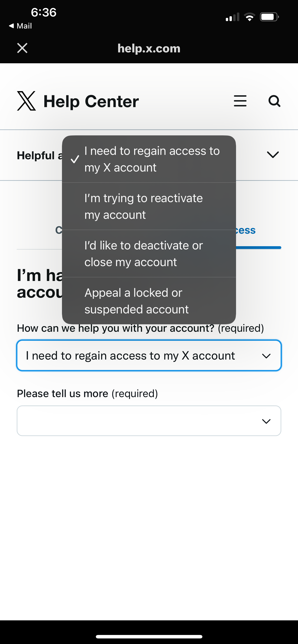Open the 'How can we help' dropdown

tap(149, 355)
